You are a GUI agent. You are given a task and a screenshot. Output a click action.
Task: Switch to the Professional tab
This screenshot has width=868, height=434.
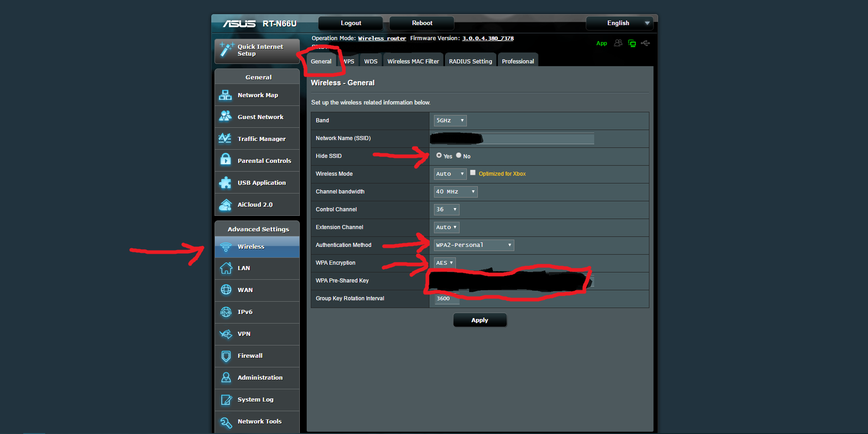pyautogui.click(x=518, y=60)
